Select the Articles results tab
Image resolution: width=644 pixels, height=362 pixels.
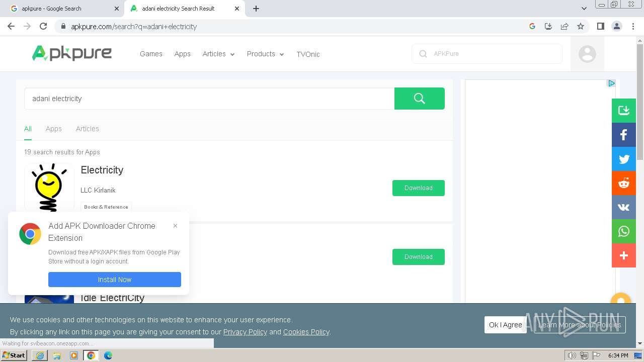pyautogui.click(x=87, y=129)
